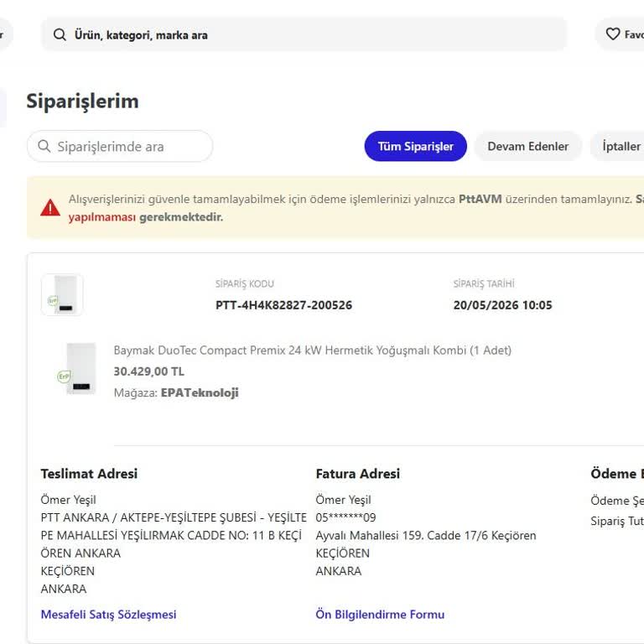Viewport: 644px width, 644px height.
Task: Open the Baymak kombi product image
Action: [77, 368]
